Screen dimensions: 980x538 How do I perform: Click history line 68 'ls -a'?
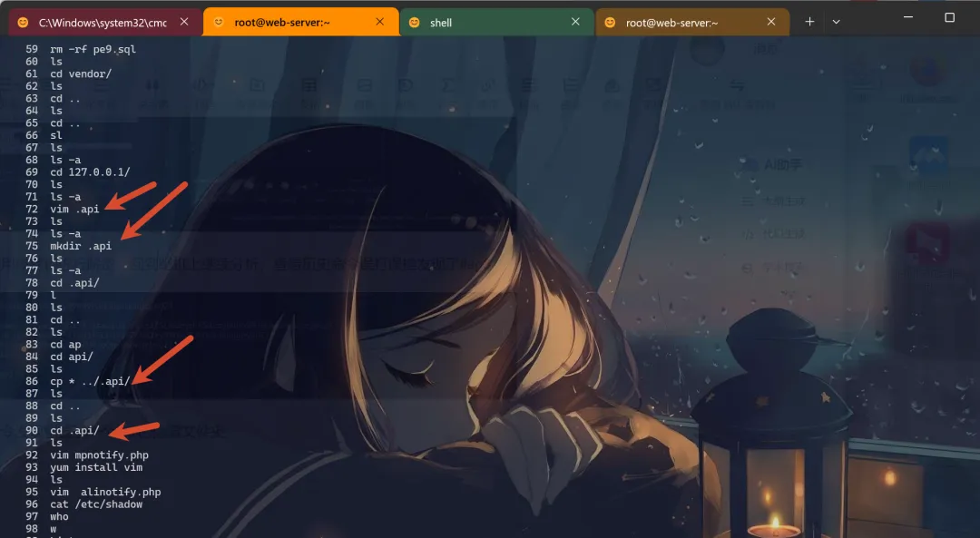pos(65,160)
